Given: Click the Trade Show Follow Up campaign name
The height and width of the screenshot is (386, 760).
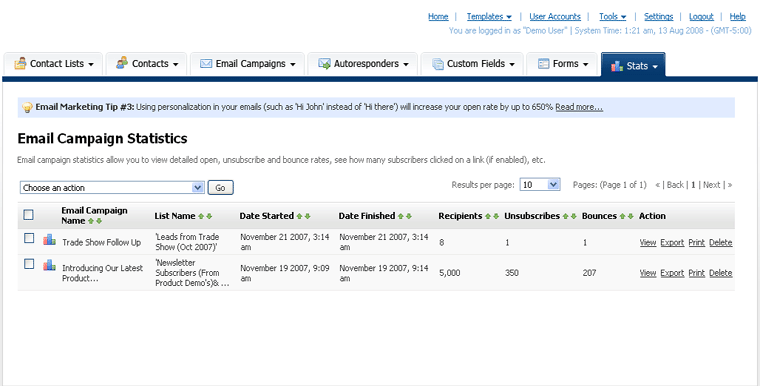Looking at the screenshot, I should tap(101, 242).
